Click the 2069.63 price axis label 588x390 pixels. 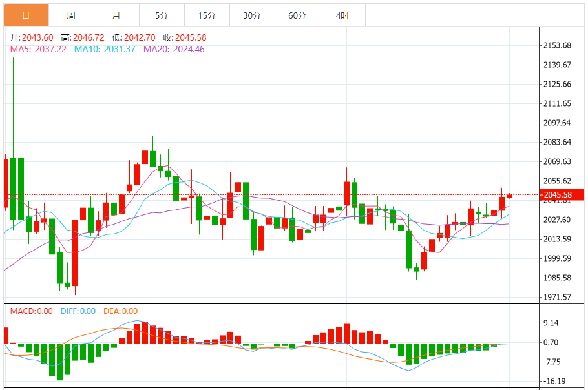pos(557,161)
